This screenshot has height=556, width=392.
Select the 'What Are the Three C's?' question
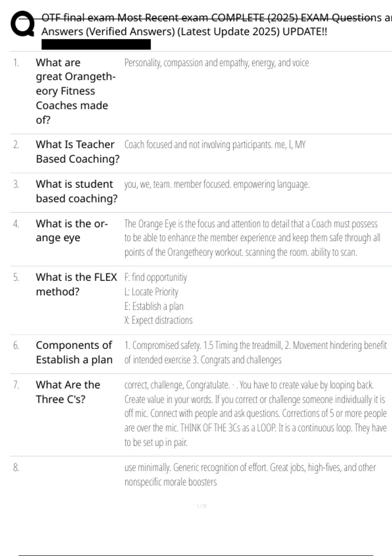click(x=68, y=392)
